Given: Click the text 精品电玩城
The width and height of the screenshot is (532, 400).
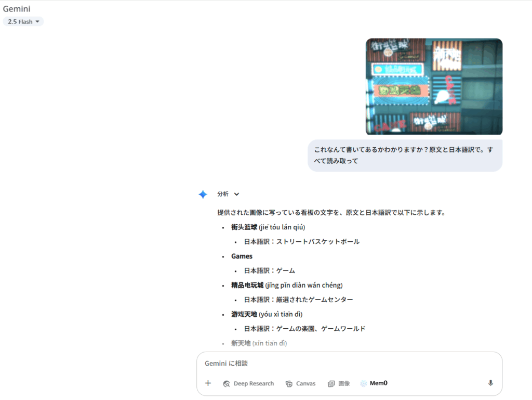Looking at the screenshot, I should (247, 285).
